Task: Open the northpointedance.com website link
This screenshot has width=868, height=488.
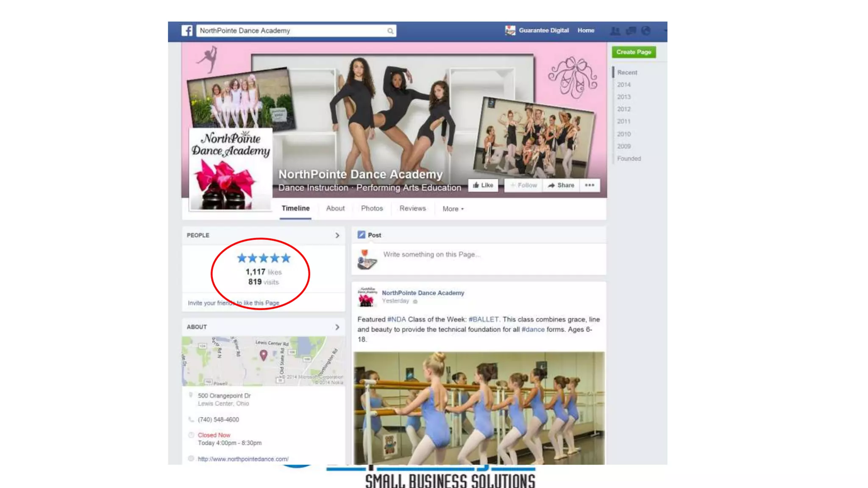Action: coord(243,459)
